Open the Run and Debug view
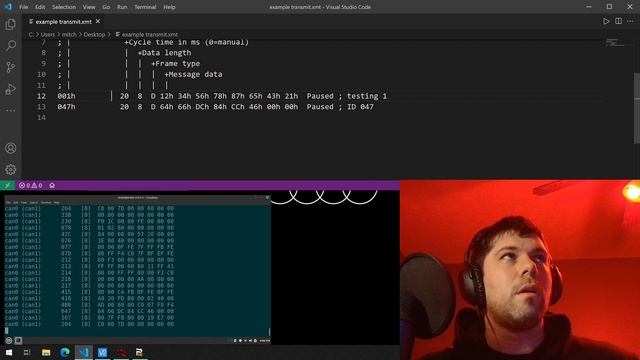 11,89
